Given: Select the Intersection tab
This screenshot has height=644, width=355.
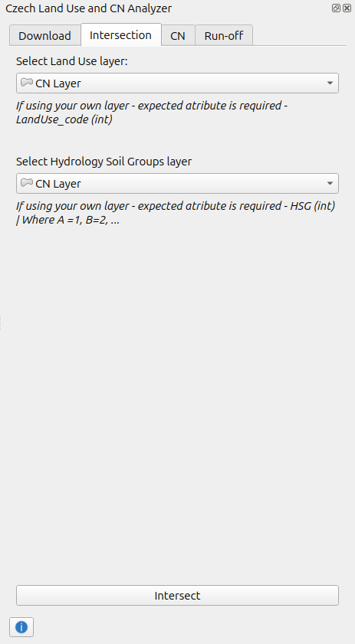Looking at the screenshot, I should point(120,35).
